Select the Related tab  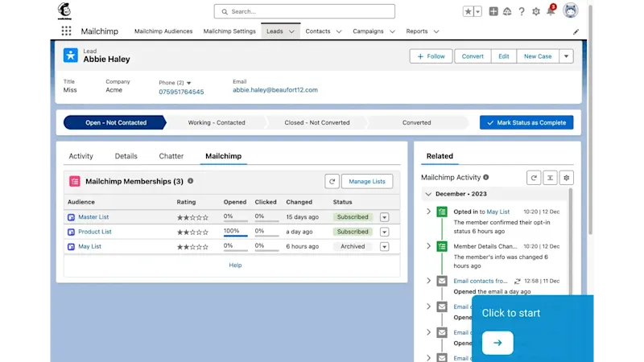pos(440,156)
